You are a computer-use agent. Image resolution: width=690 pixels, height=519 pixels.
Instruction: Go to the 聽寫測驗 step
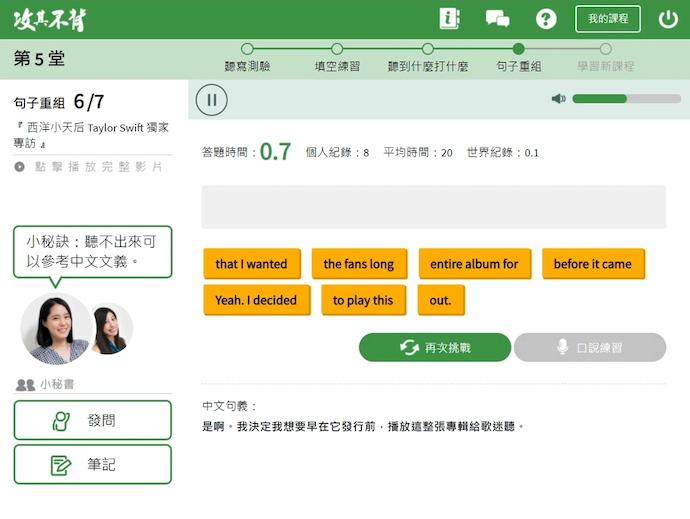247,57
